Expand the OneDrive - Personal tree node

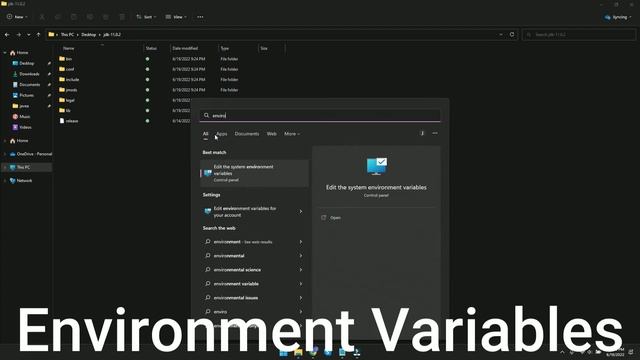click(x=5, y=154)
